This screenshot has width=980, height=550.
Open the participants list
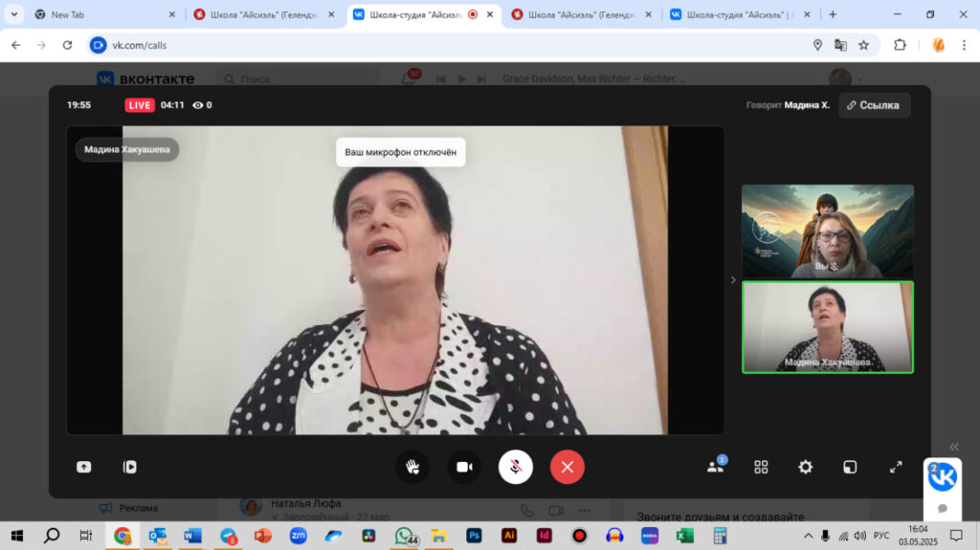tap(715, 467)
